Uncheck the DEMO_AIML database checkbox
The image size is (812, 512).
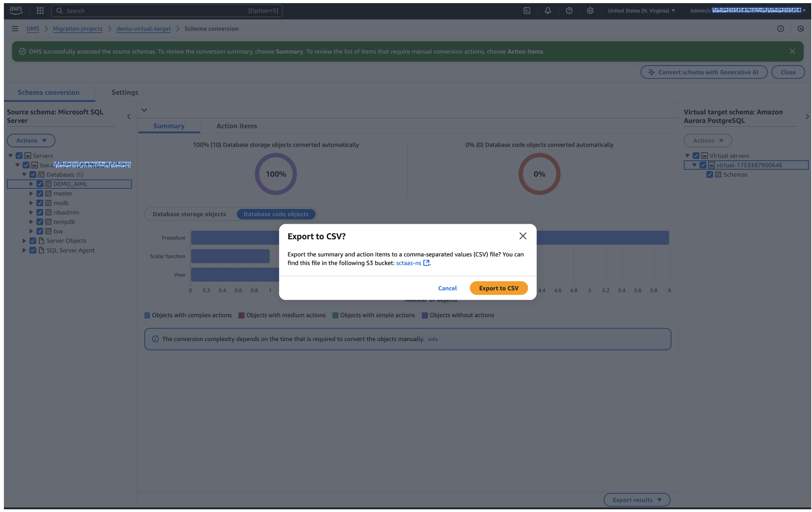(x=40, y=184)
